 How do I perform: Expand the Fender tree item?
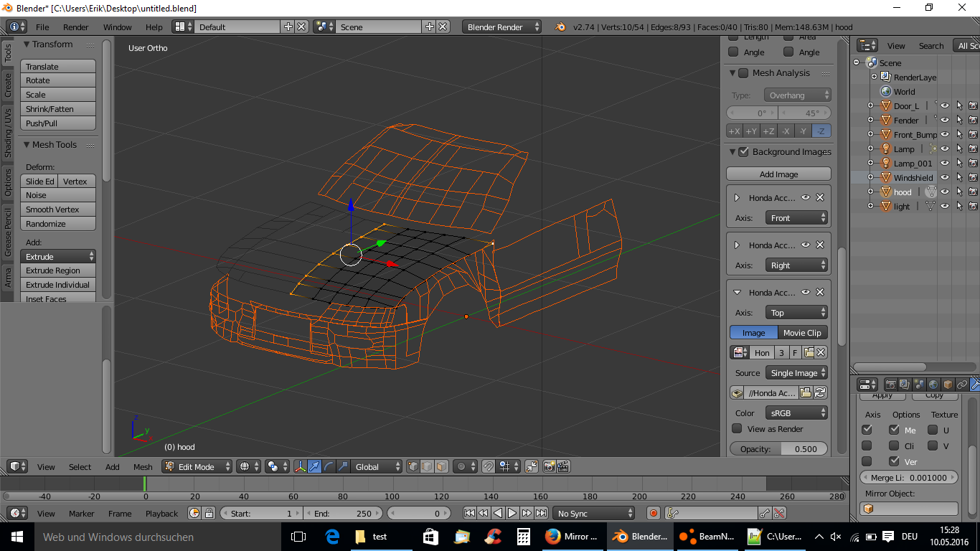(x=870, y=120)
